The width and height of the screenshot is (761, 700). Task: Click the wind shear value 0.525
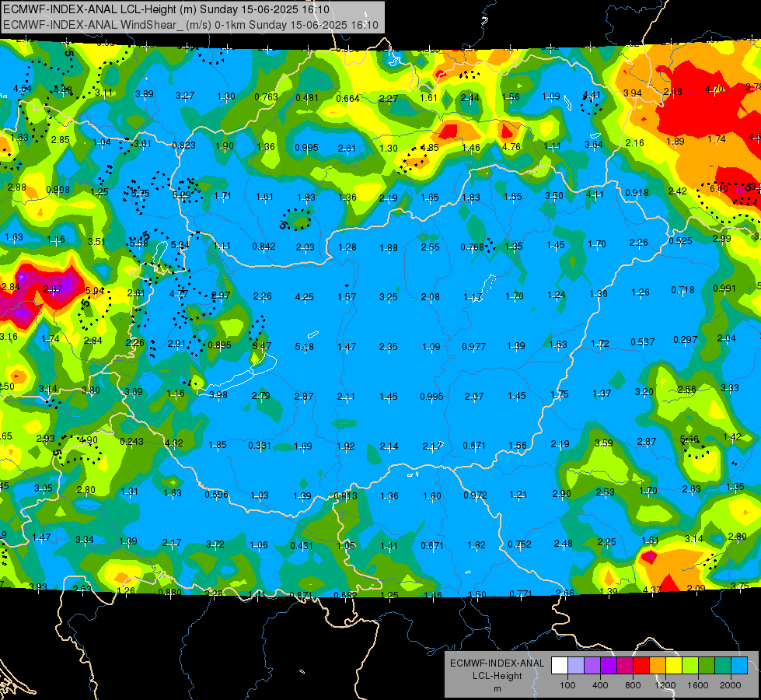[x=680, y=241]
